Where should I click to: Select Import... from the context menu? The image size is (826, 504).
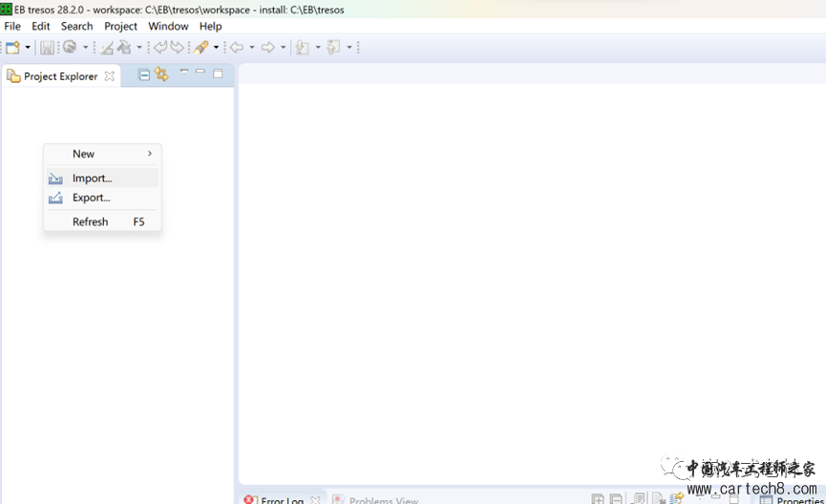tap(93, 178)
